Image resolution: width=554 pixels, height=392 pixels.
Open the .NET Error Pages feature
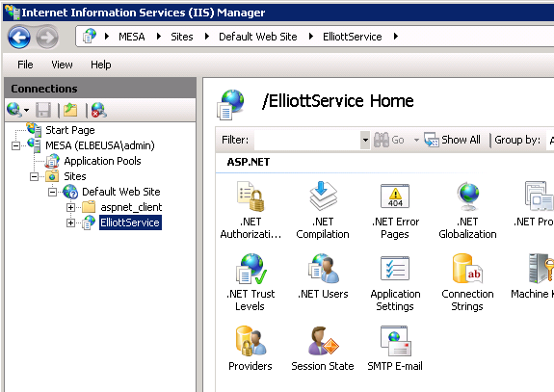click(395, 211)
